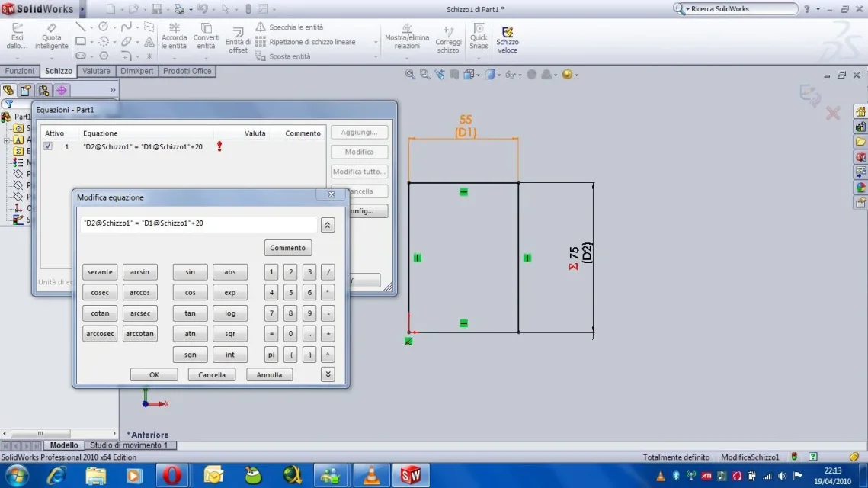The image size is (868, 488).
Task: Click the Commento button
Action: [x=288, y=248]
